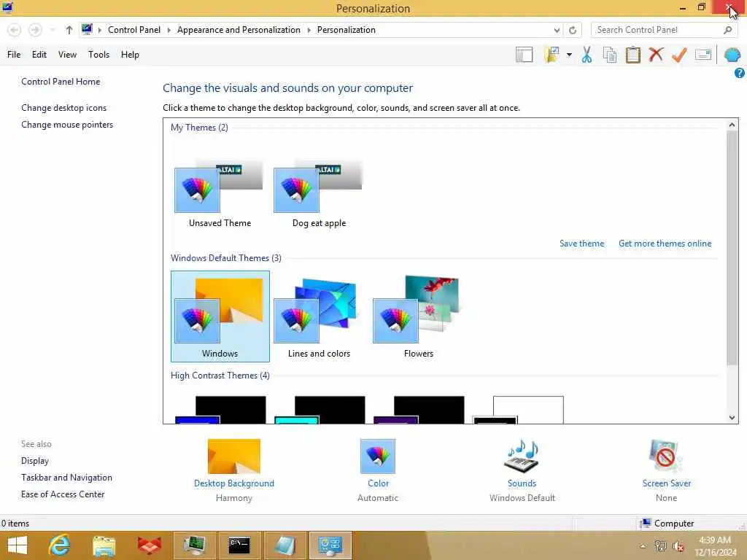This screenshot has width=747, height=560.
Task: Switch to the notepad taskbar app
Action: point(285,545)
